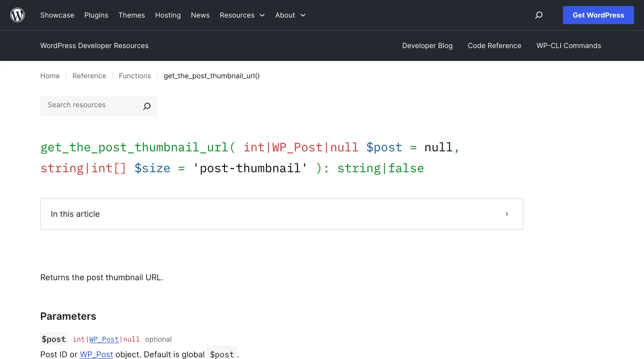Visit the Developer Blog
644x359 pixels.
(x=427, y=46)
